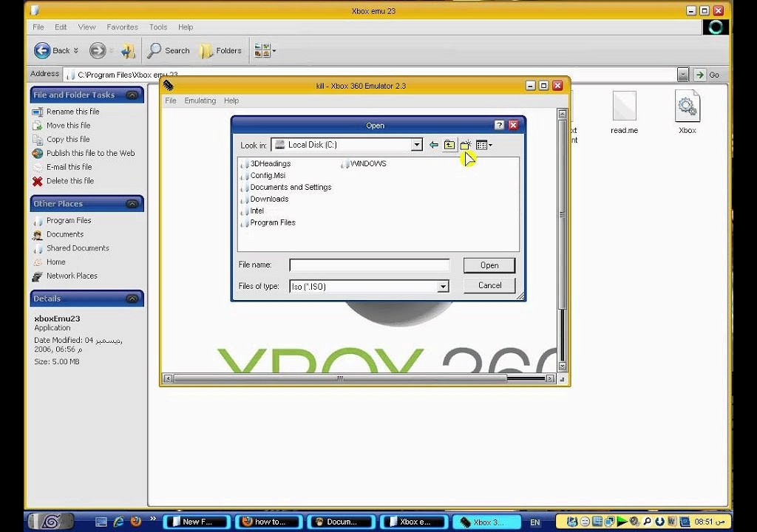The width and height of the screenshot is (757, 532).
Task: Click the Open button in the dialog
Action: 489,265
